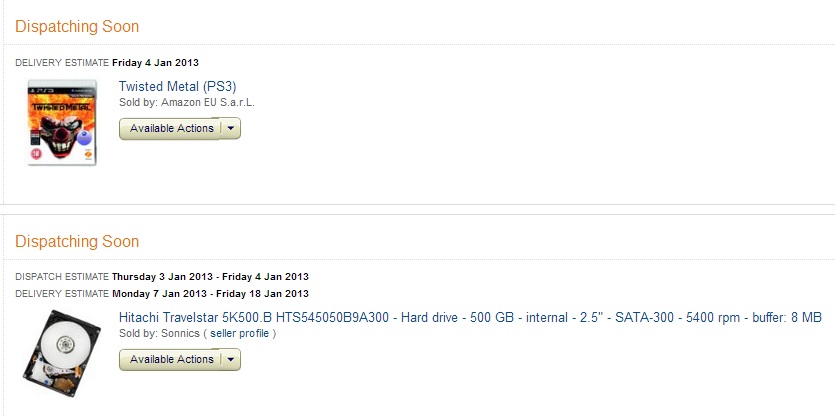
Task: Click the Sold by Amazon EU S.a.r.L. text
Action: pos(187,102)
